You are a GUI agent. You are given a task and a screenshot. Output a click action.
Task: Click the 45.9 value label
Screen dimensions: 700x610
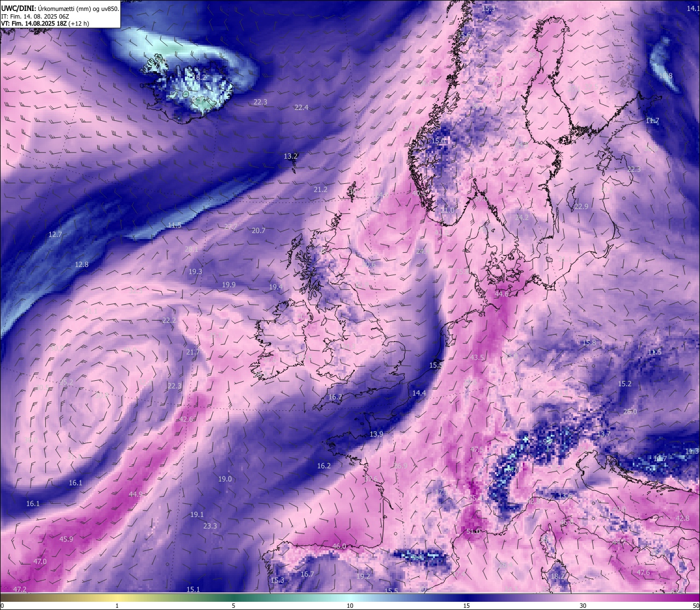click(x=66, y=539)
